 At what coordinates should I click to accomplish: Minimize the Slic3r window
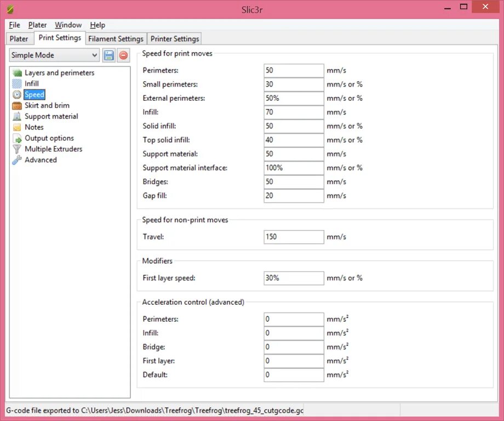[x=448, y=8]
